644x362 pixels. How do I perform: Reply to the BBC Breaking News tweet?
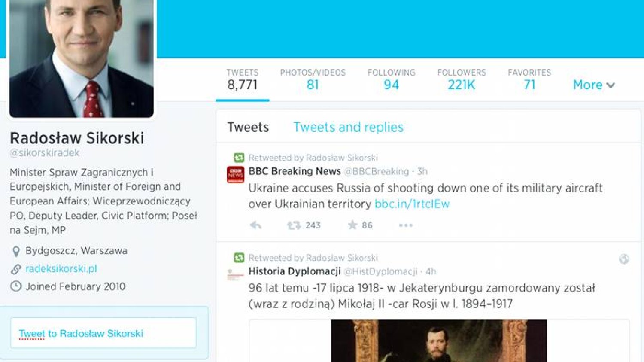point(255,225)
